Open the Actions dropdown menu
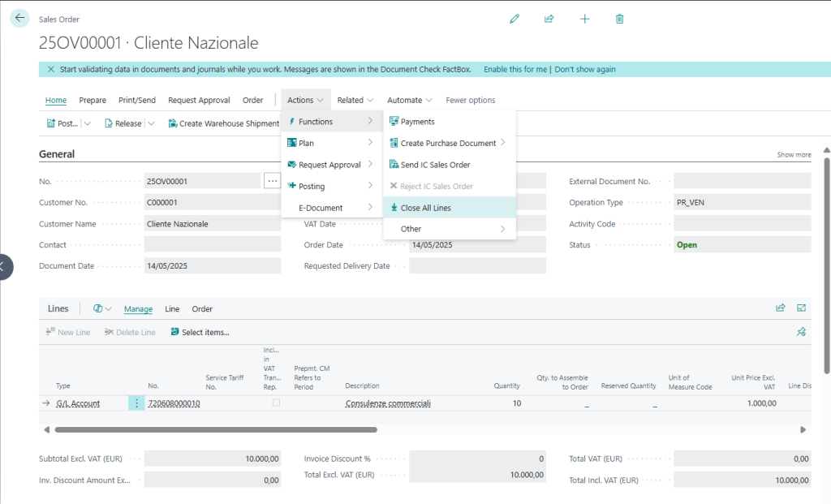The image size is (831, 504). [x=305, y=101]
